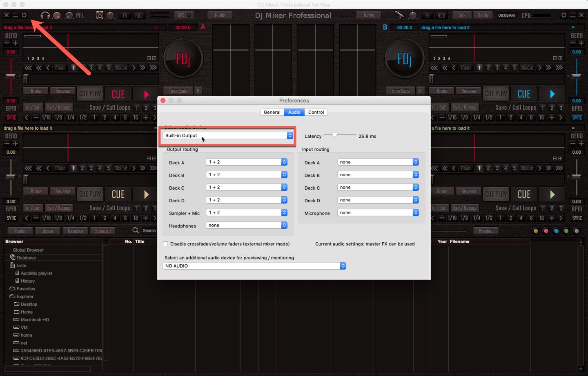Click Deck B single forward arrow icon
The width and height of the screenshot is (588, 376).
pyautogui.click(x=540, y=68)
